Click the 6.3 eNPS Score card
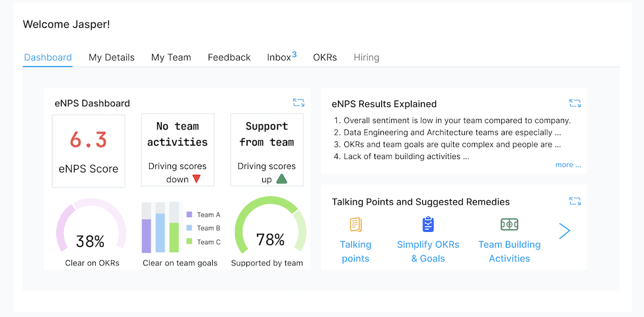 [89, 151]
